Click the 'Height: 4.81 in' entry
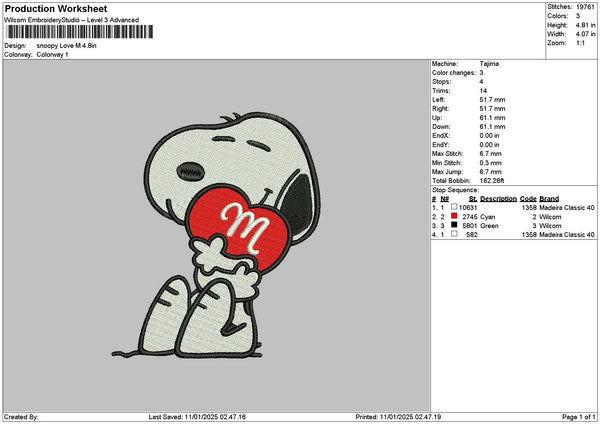This screenshot has height=424, width=600. 571,25
